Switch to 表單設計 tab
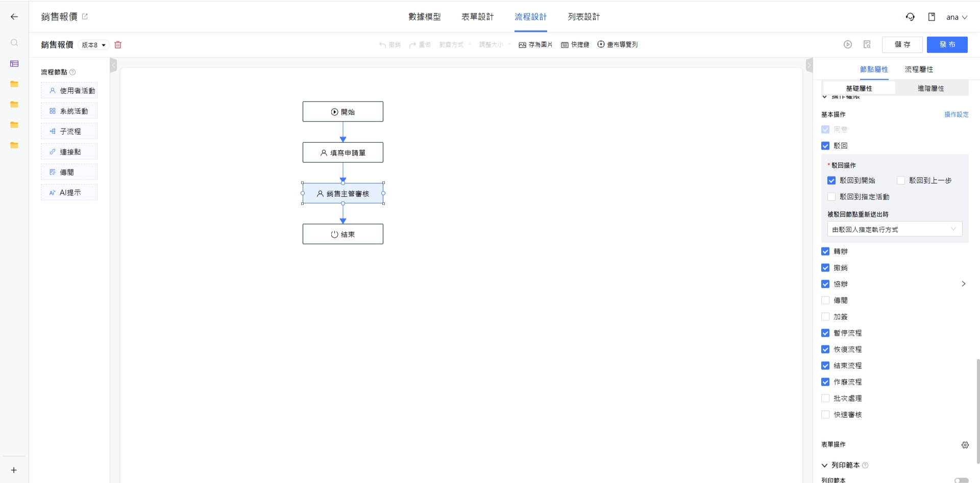Screen dimensions: 980x483 pos(477,17)
